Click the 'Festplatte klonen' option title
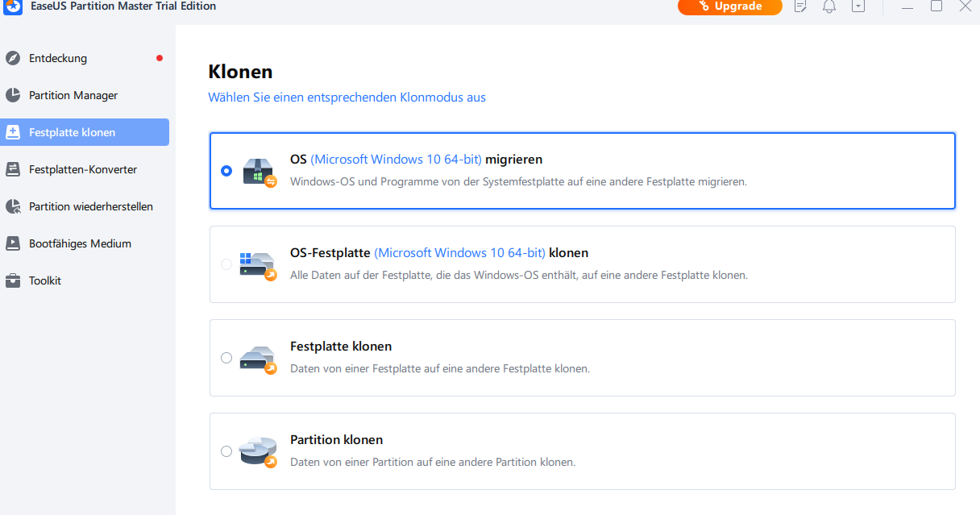 pos(341,347)
